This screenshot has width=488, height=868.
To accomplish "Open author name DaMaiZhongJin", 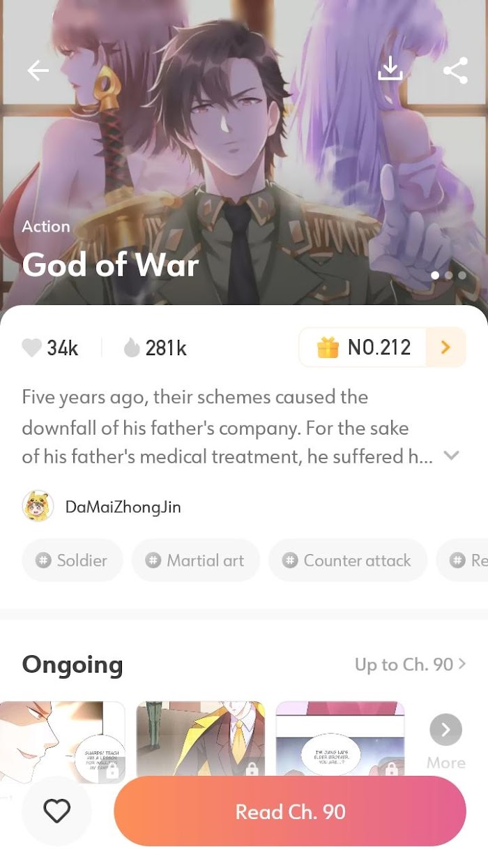I will (x=123, y=507).
